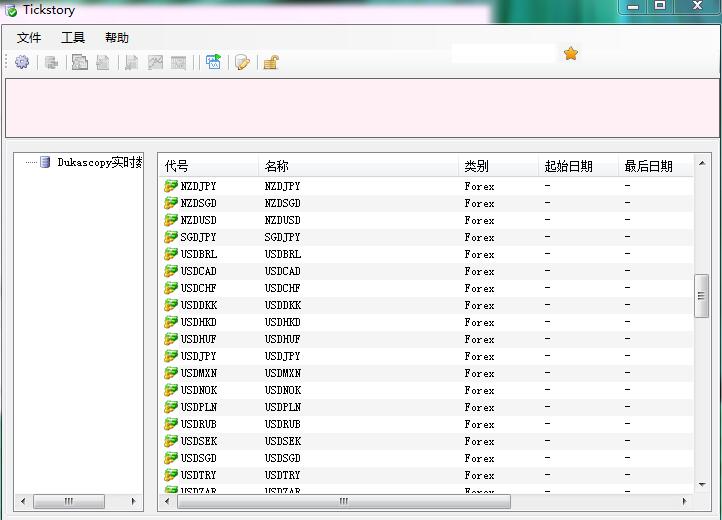Select the USDSEK code cell
This screenshot has width=722, height=520.
point(198,441)
